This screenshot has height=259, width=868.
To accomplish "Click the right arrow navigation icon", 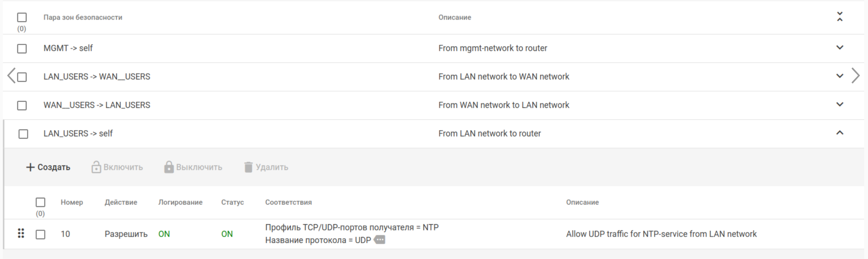I will tap(855, 75).
